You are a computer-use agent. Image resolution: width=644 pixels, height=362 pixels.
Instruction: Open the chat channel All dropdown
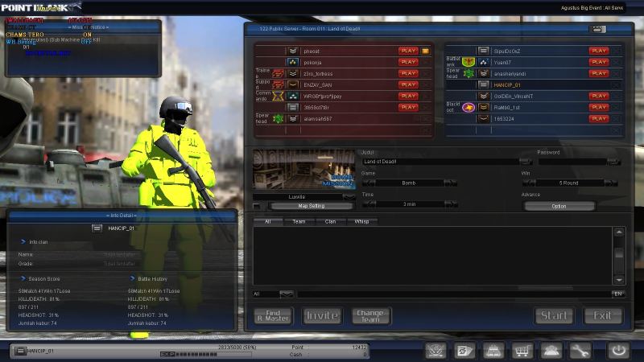(287, 294)
